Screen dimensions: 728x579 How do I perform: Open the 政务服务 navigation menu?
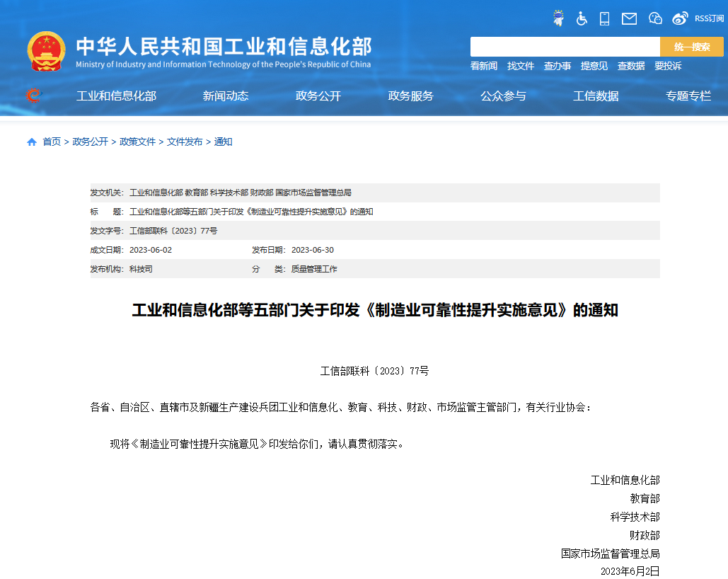[x=410, y=96]
